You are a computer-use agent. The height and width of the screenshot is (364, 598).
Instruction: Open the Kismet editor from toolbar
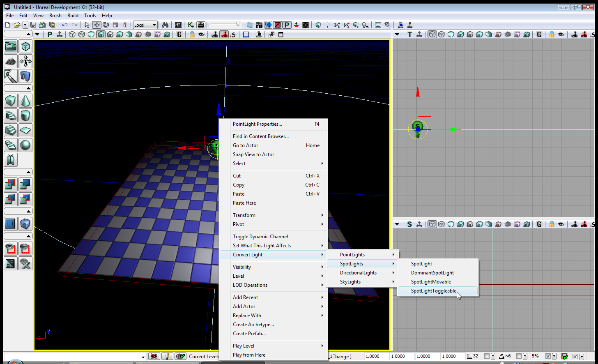pos(191,25)
